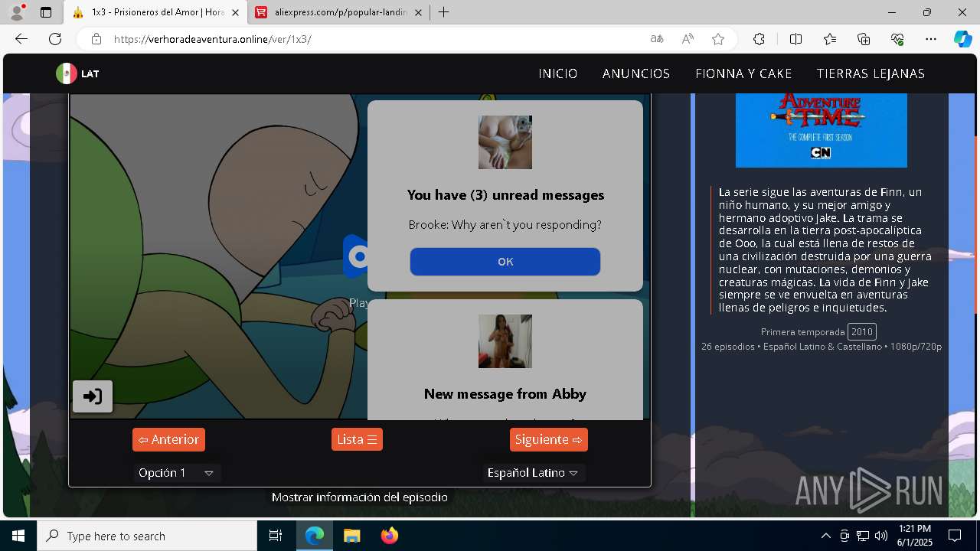Open the volume control in tray

pos(880,536)
